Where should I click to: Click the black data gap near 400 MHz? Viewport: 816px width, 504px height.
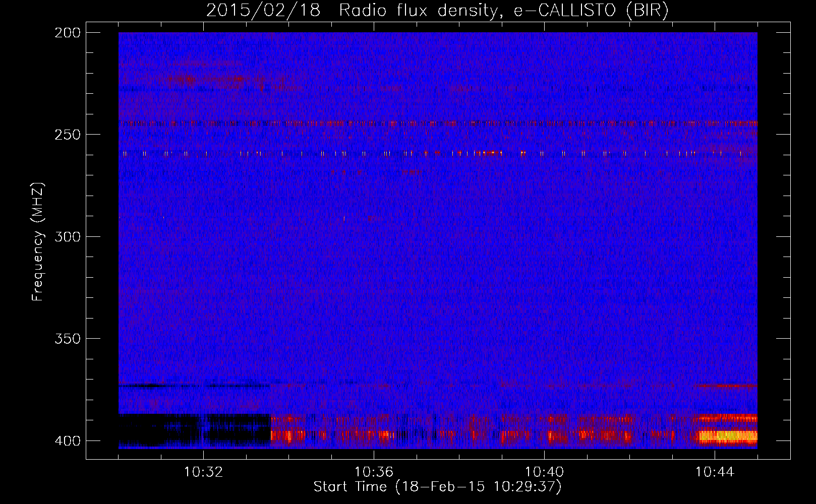(194, 430)
